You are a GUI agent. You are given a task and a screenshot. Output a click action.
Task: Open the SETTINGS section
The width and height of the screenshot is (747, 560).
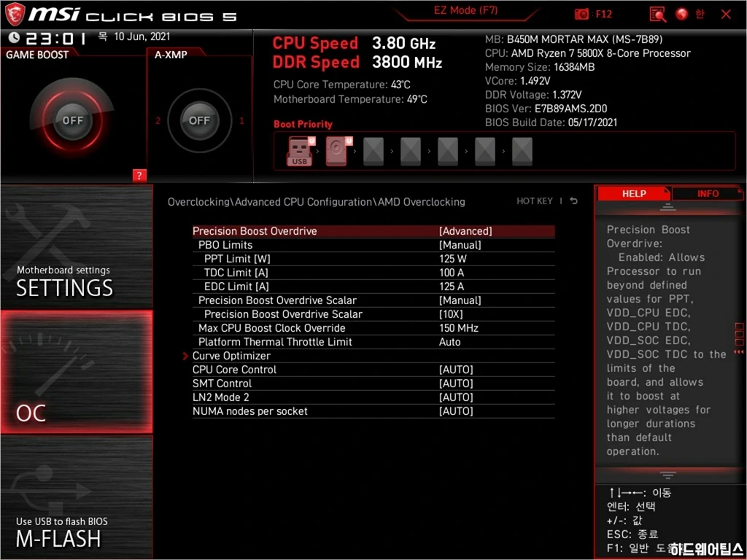[77, 247]
